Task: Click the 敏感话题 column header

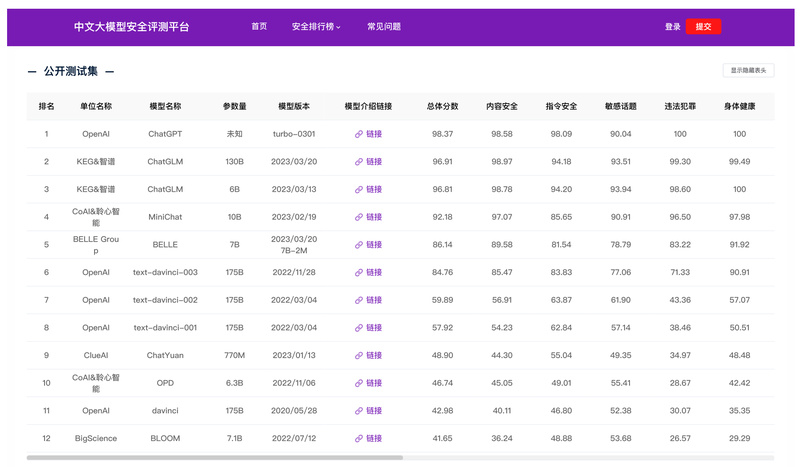Action: click(x=620, y=106)
